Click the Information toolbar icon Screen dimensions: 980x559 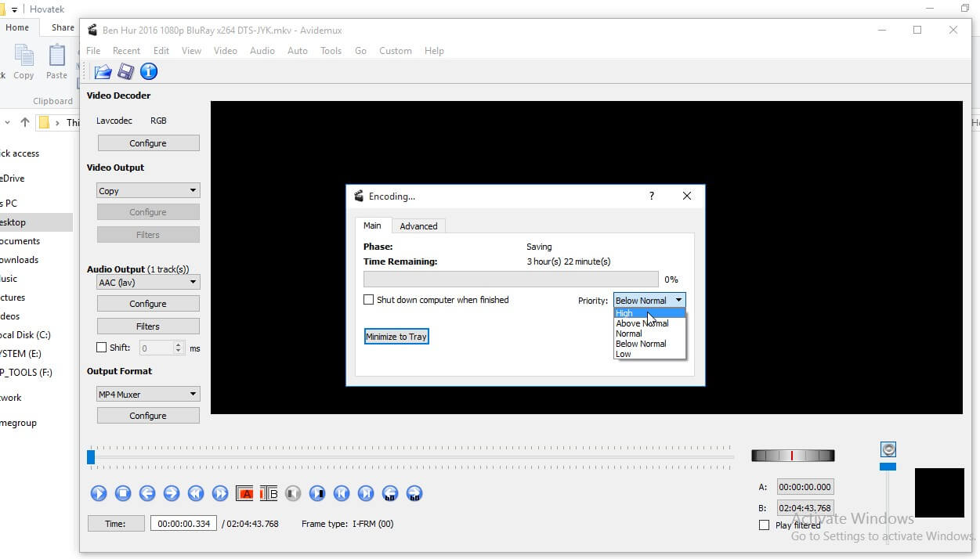point(148,71)
